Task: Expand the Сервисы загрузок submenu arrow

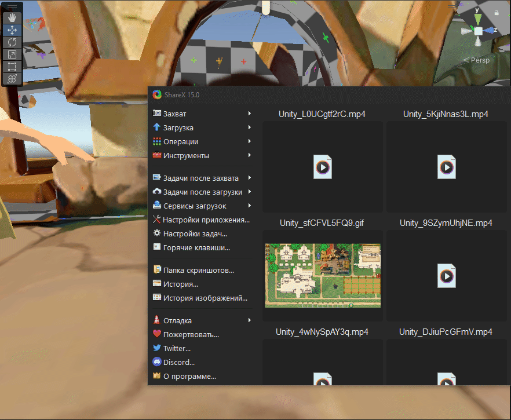Action: pyautogui.click(x=249, y=206)
